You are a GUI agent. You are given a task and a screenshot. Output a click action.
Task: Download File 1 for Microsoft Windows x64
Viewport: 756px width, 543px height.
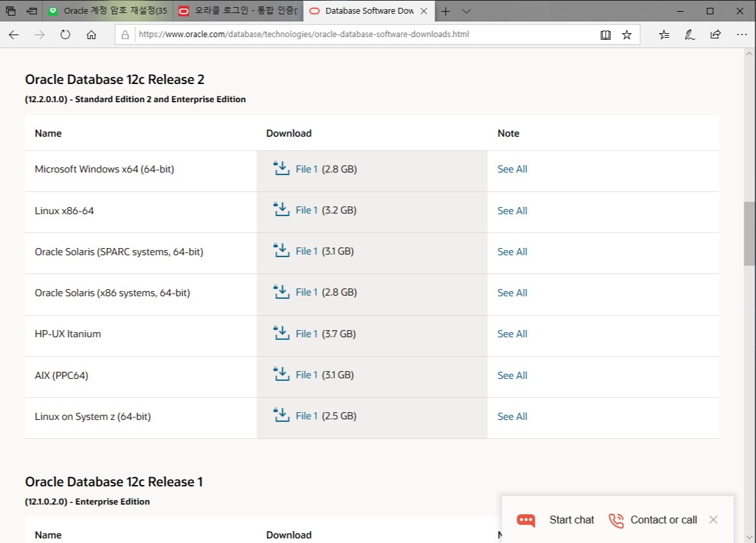tap(306, 169)
